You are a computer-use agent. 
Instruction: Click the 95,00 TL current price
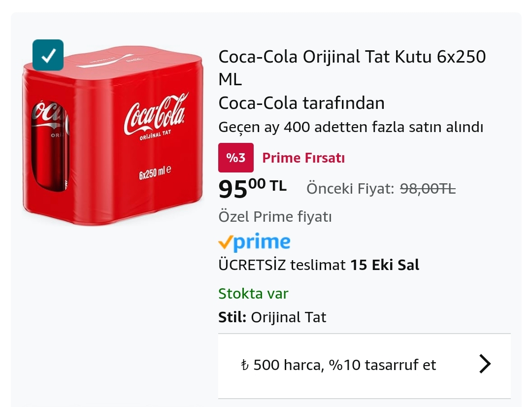252,189
